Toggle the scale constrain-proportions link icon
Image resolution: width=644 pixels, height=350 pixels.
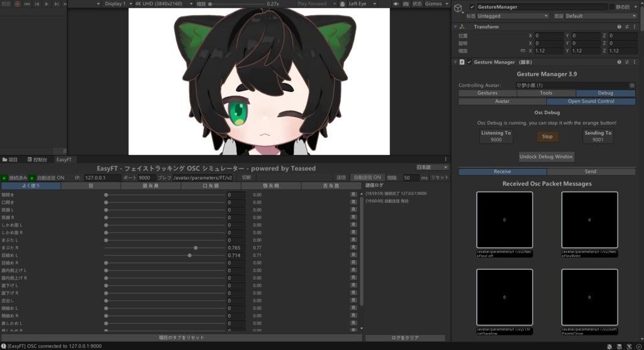point(523,51)
